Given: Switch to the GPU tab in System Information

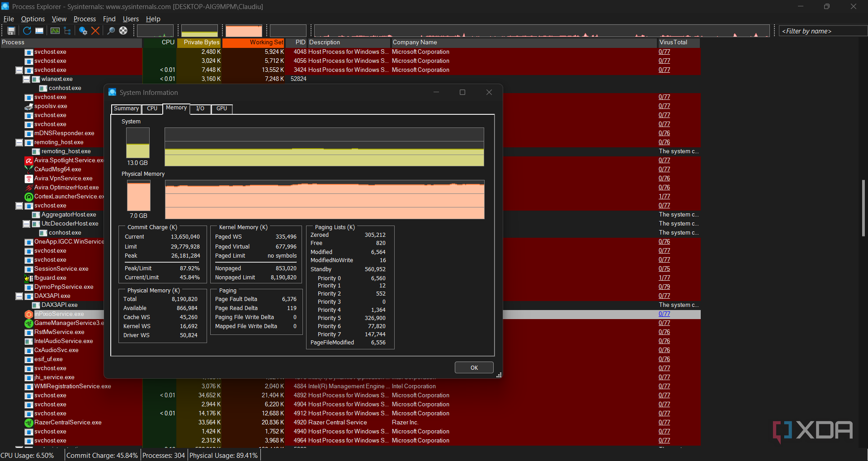Looking at the screenshot, I should click(x=222, y=109).
